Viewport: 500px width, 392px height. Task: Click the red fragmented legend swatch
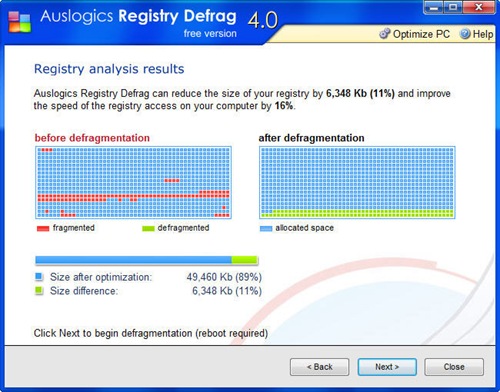point(43,228)
